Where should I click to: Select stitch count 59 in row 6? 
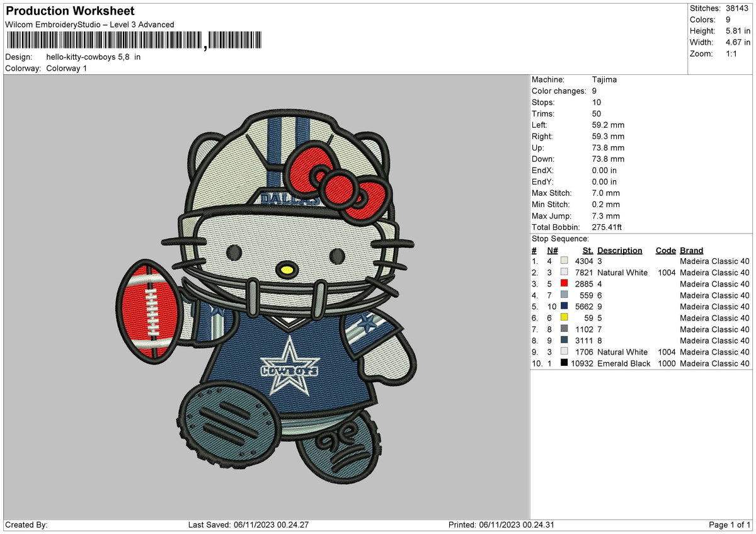tap(588, 318)
